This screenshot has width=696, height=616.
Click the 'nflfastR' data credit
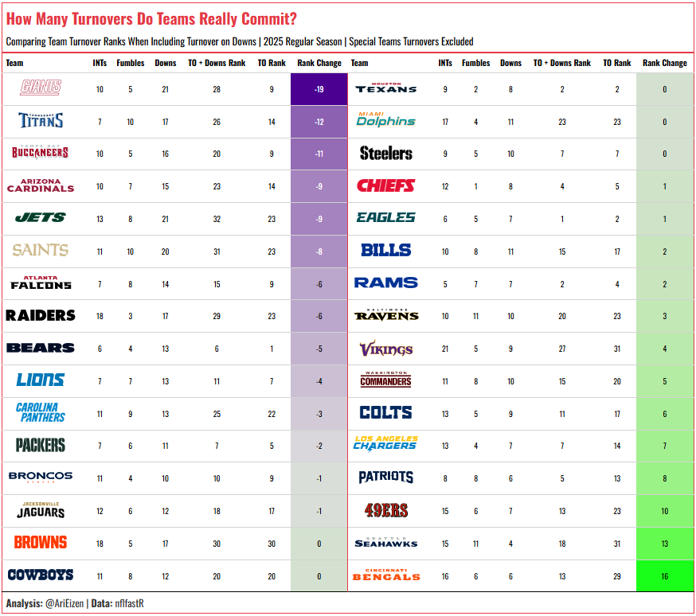point(130,603)
